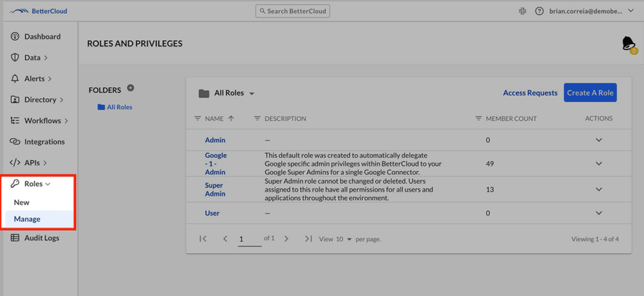Click the Integrations link icon

(15, 141)
